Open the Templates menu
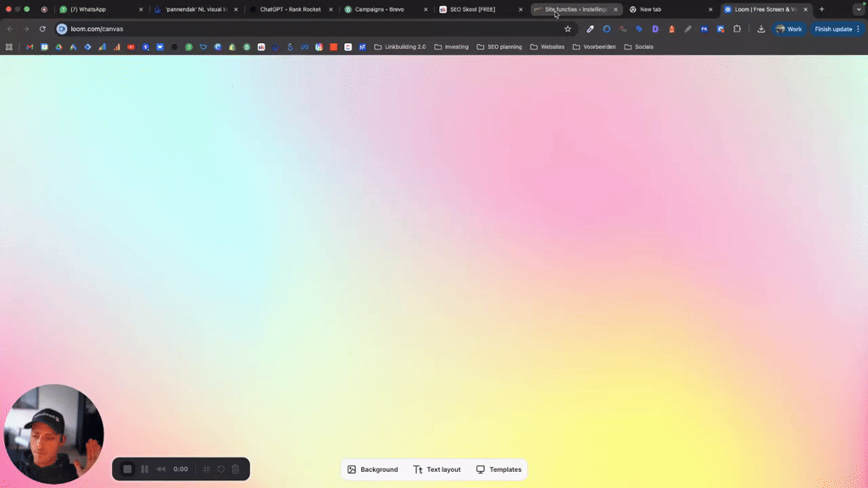This screenshot has height=488, width=868. pyautogui.click(x=498, y=469)
